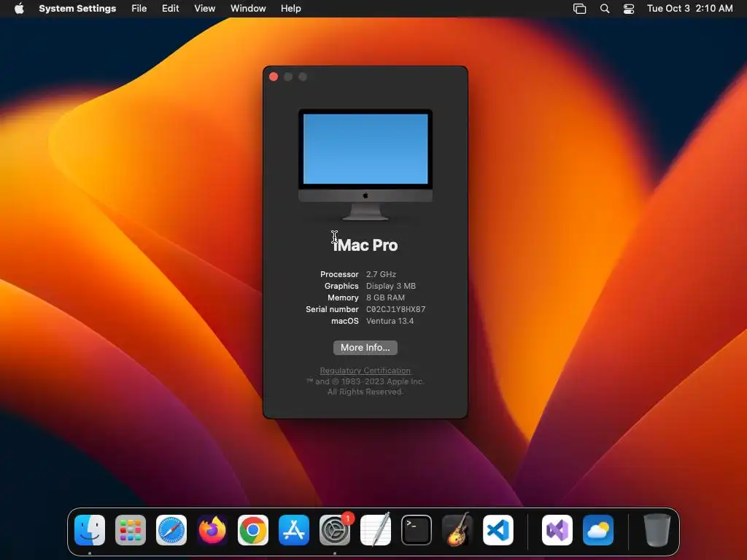Viewport: 747px width, 560px height.
Task: Click the 2.7 GHz processor value
Action: [x=381, y=274]
